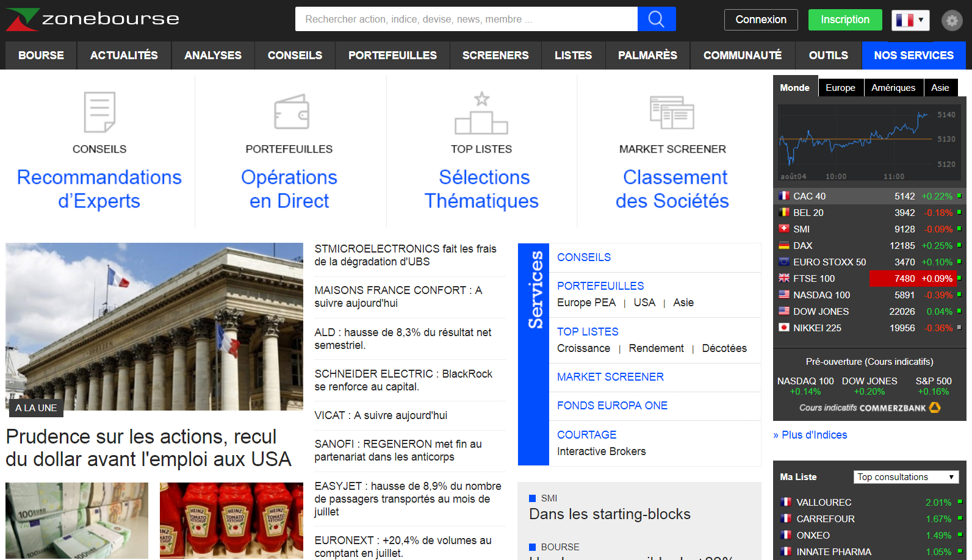This screenshot has height=560, width=972.
Task: Click in the search input field
Action: point(466,19)
